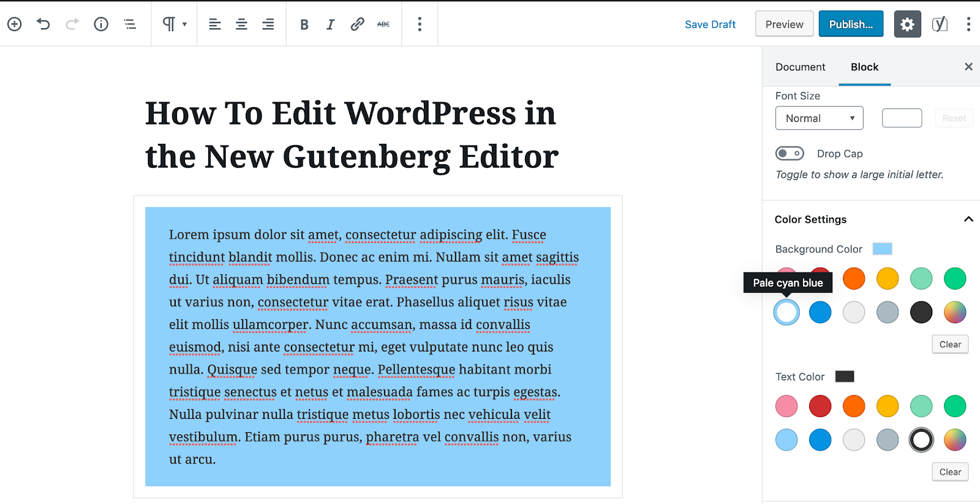The image size is (980, 504).
Task: Open the block navigation list icon
Action: (x=130, y=24)
